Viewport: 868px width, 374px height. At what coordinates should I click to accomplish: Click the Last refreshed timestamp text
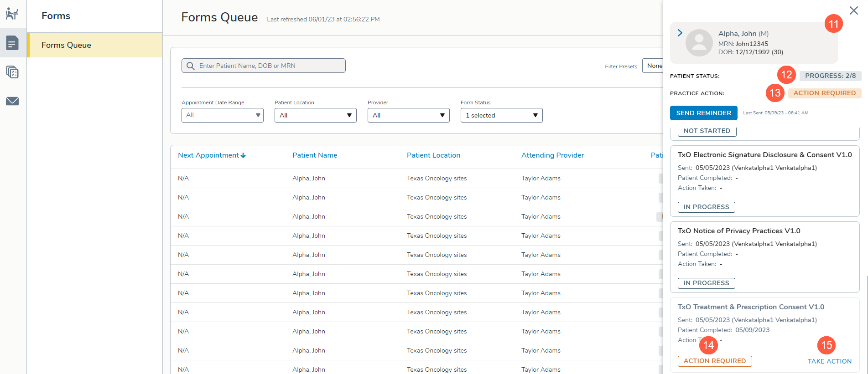tap(323, 19)
